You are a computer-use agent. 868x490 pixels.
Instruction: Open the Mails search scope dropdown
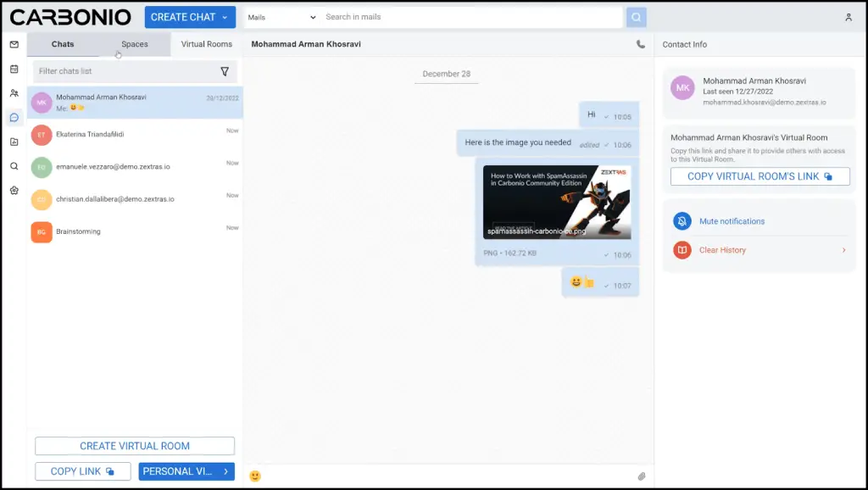(x=281, y=17)
